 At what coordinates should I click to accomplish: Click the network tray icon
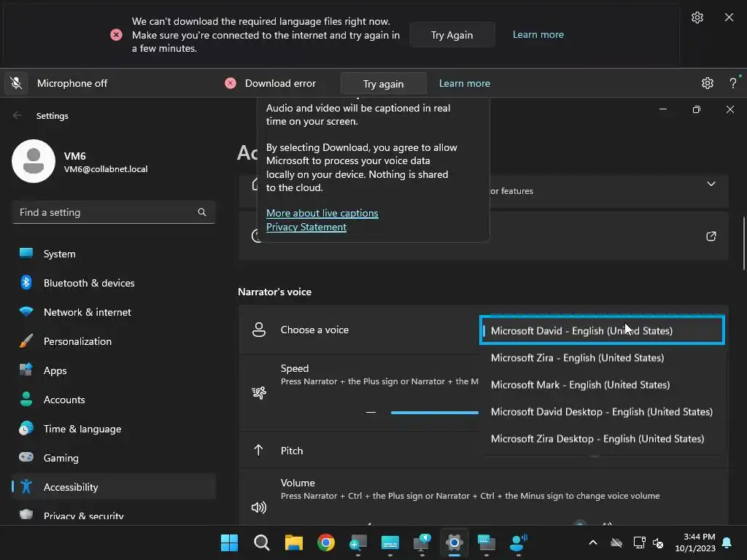(x=639, y=542)
